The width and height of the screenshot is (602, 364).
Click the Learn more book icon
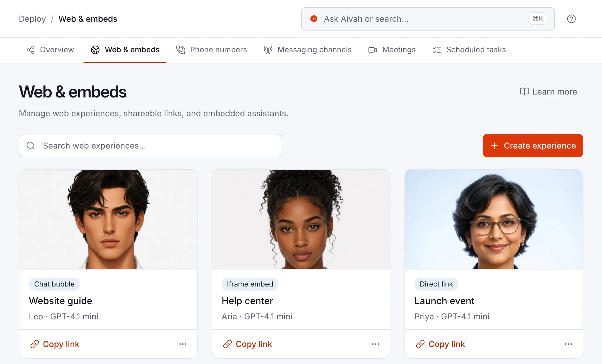click(524, 92)
